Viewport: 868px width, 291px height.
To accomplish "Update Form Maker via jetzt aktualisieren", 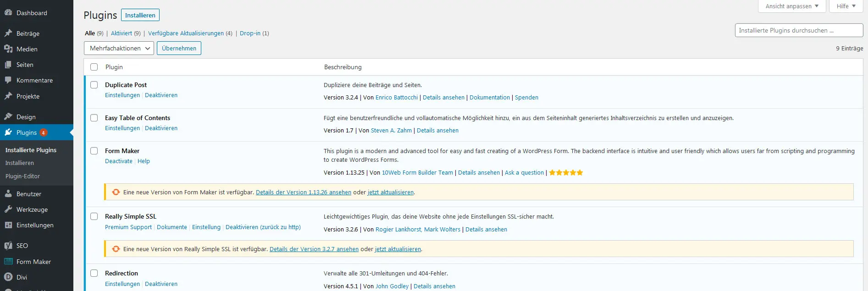I will (391, 192).
